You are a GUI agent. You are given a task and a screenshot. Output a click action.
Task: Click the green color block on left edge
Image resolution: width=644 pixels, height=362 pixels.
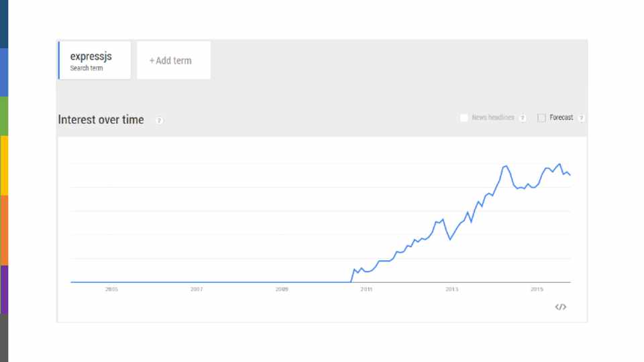click(4, 115)
